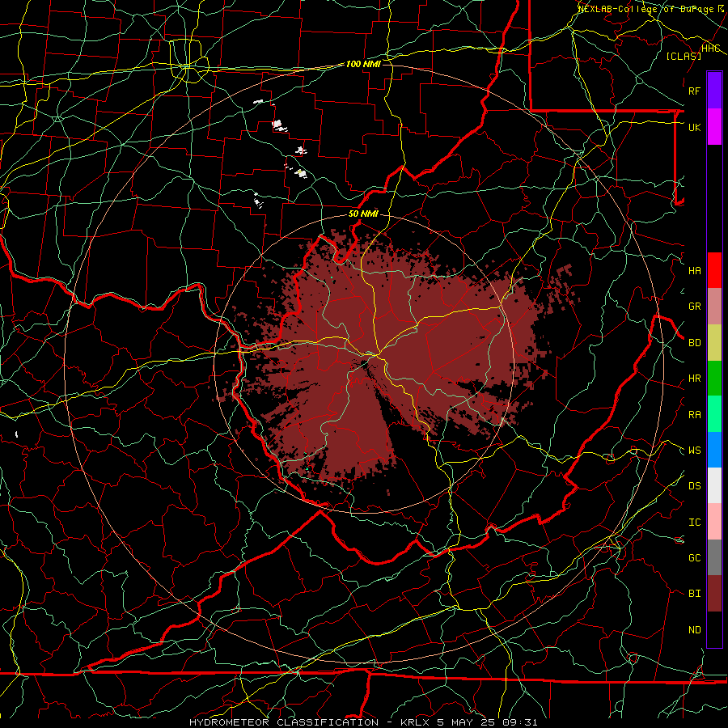The height and width of the screenshot is (728, 728).
Task: Click the RF purple legend swatch
Action: coord(714,91)
